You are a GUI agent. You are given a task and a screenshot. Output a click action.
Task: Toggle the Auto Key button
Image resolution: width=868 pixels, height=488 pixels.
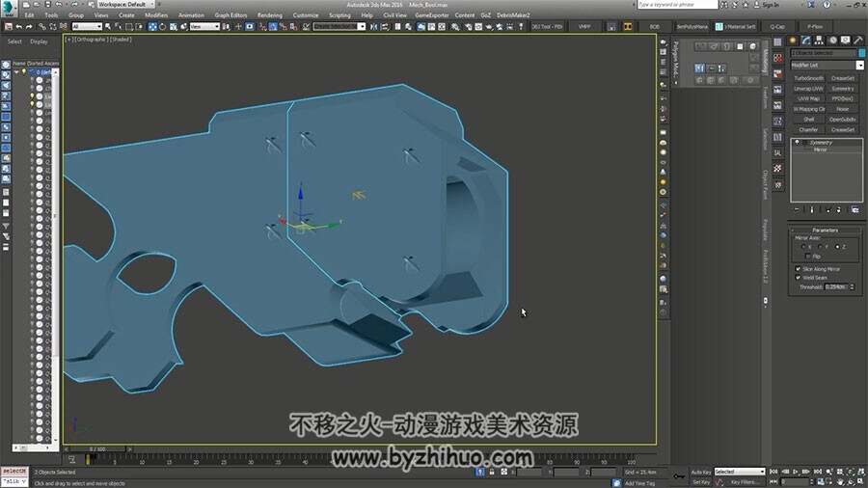point(701,472)
